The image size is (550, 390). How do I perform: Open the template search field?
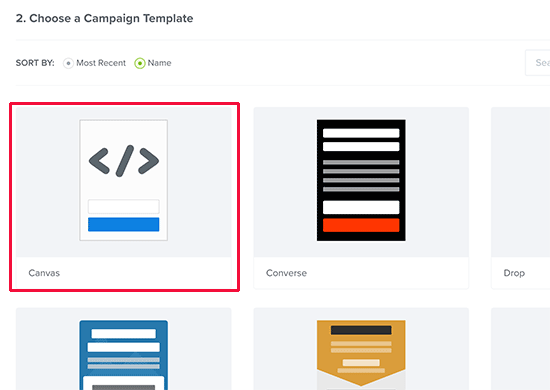pos(537,63)
